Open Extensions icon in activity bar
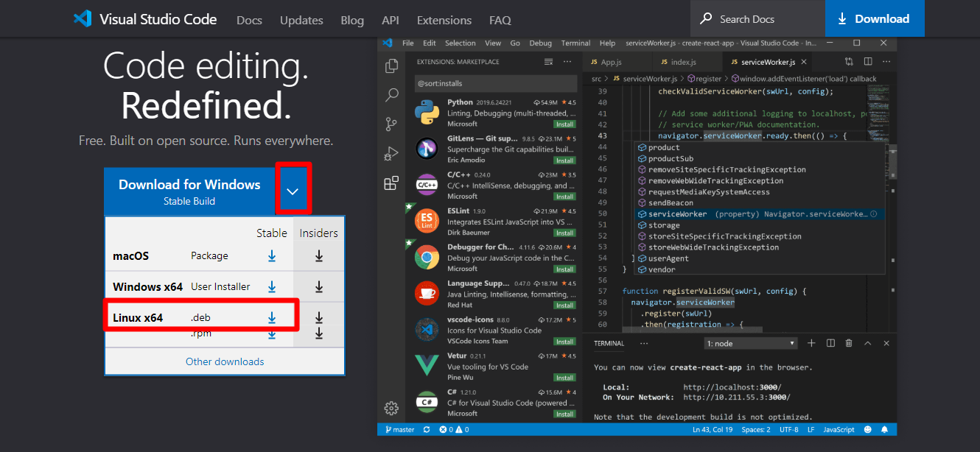Screen dimensions: 980x452 [x=392, y=183]
